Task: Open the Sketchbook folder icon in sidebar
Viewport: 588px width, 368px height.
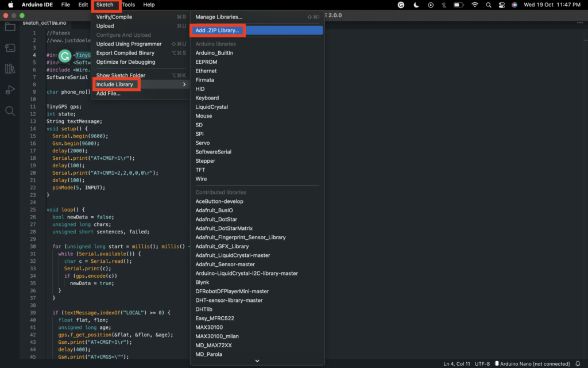Action: pyautogui.click(x=10, y=27)
